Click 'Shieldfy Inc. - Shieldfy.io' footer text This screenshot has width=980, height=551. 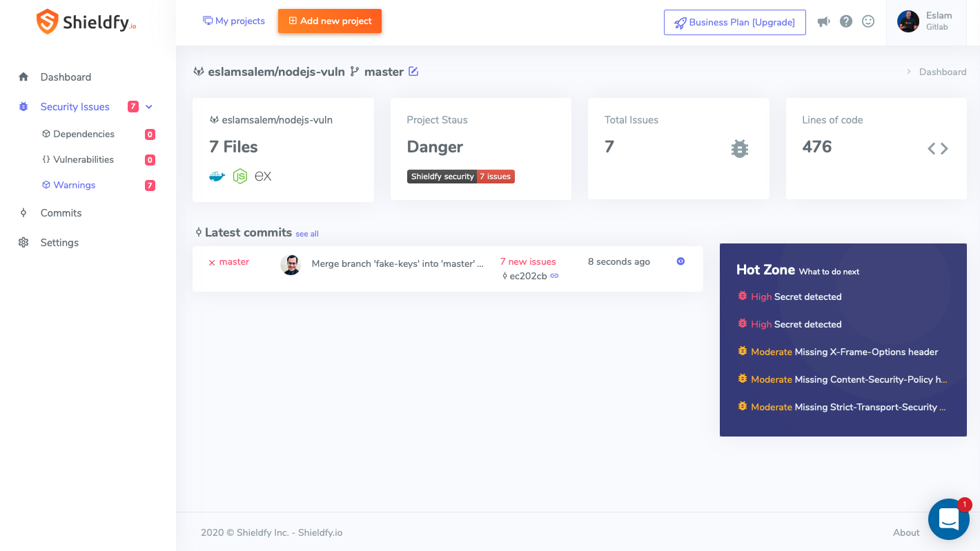coord(289,532)
